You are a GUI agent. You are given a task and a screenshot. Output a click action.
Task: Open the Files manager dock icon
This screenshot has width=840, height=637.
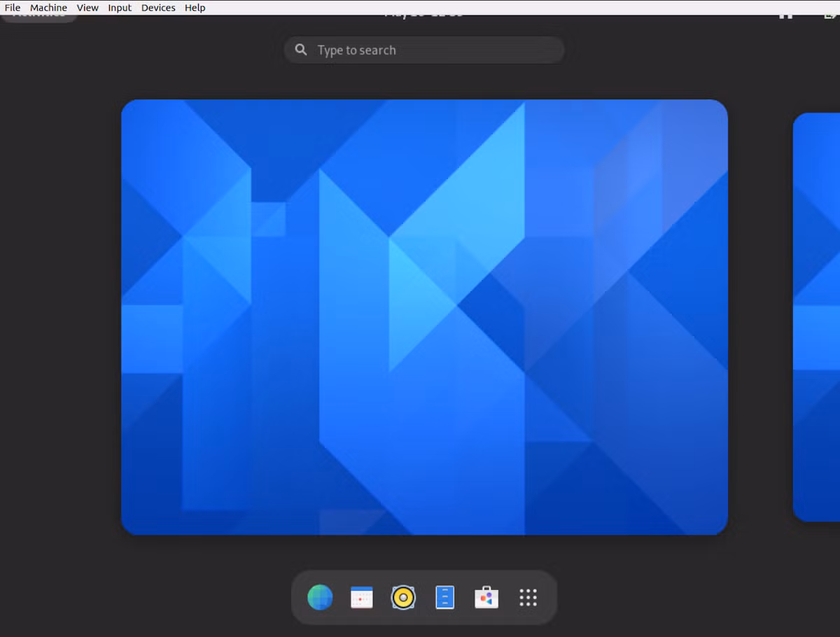point(445,597)
